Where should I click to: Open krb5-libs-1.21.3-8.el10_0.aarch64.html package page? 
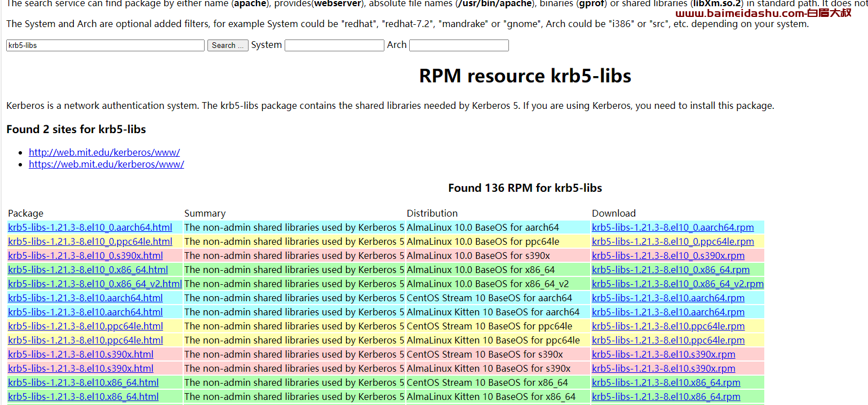[x=90, y=227]
